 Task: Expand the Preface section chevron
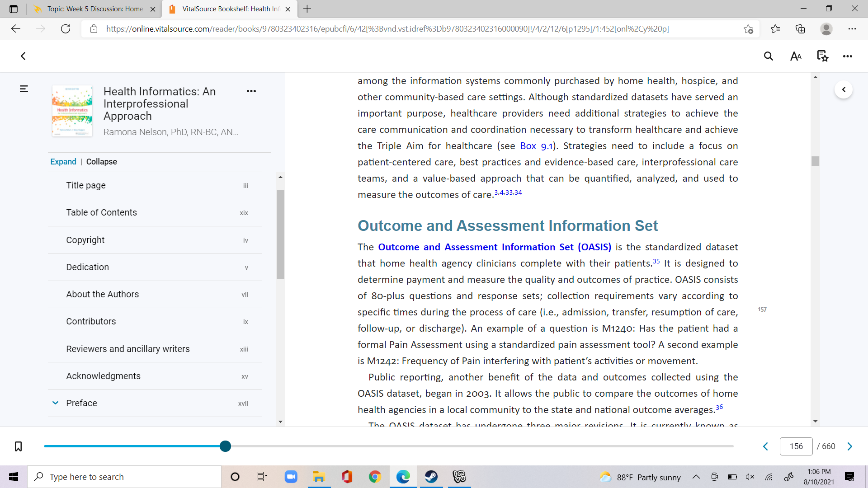click(55, 403)
